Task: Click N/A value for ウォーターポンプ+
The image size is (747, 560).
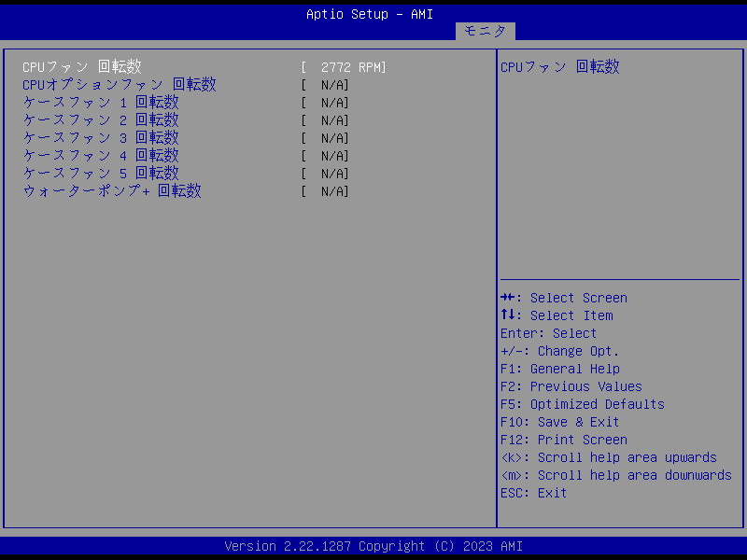Action: [x=325, y=191]
